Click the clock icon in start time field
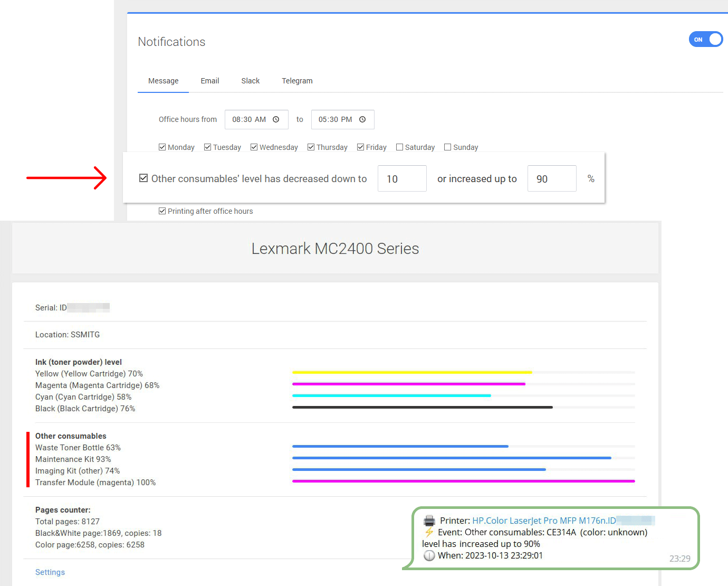The image size is (728, 586). [x=276, y=119]
